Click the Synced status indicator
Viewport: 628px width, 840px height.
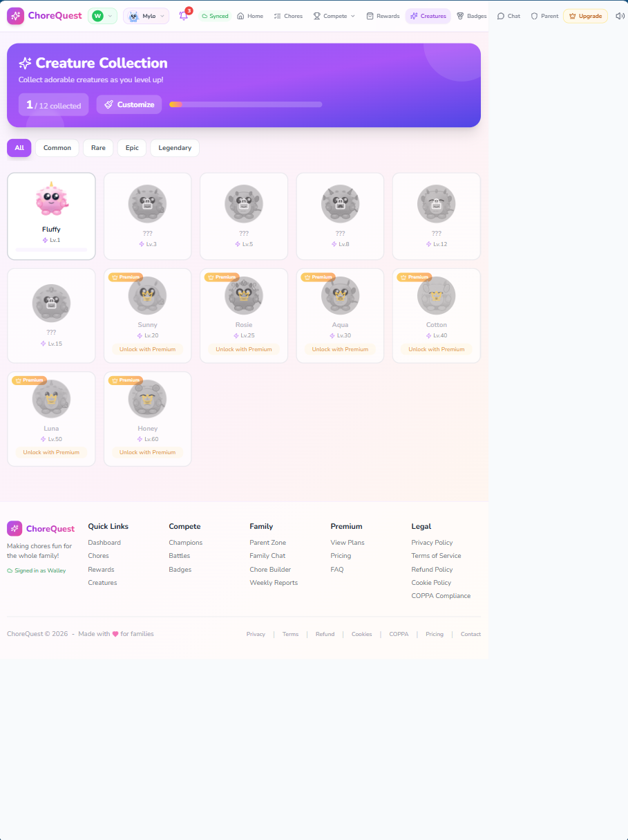[x=216, y=15]
